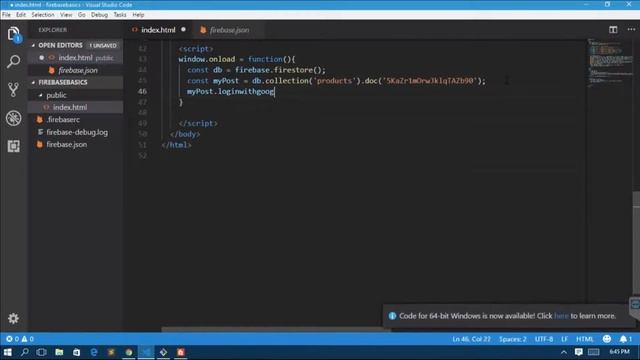The width and height of the screenshot is (640, 360).
Task: Open Edge browser from taskbar
Action: 94,352
